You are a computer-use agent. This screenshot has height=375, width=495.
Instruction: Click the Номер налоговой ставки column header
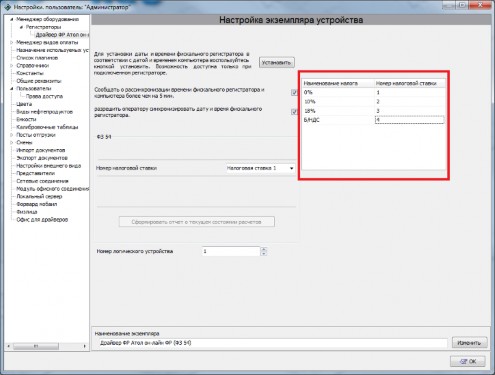tap(410, 83)
